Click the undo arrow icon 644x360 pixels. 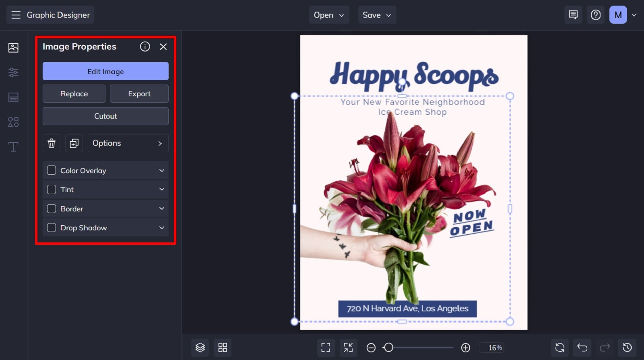(582, 348)
